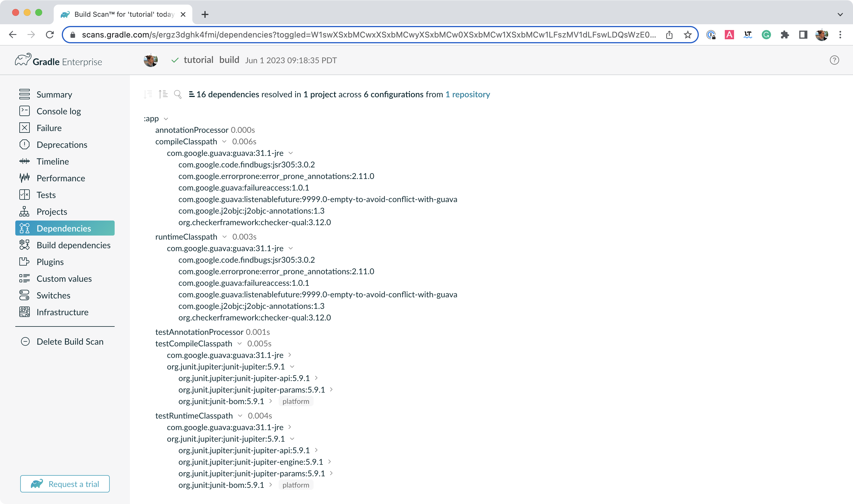853x504 pixels.
Task: Open the Switches icon in sidebar
Action: click(x=24, y=295)
